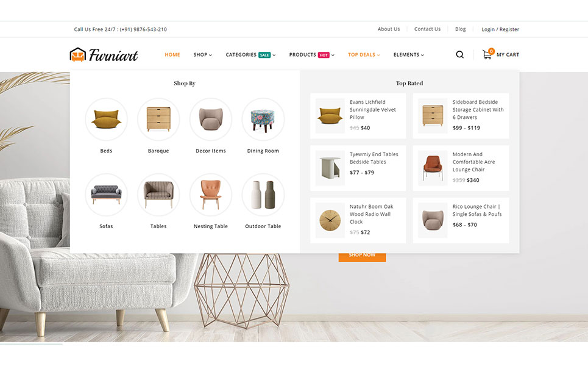Open the Natuhr Boom Oak Wall Clock thumbnail
This screenshot has height=366, width=588.
pos(330,220)
